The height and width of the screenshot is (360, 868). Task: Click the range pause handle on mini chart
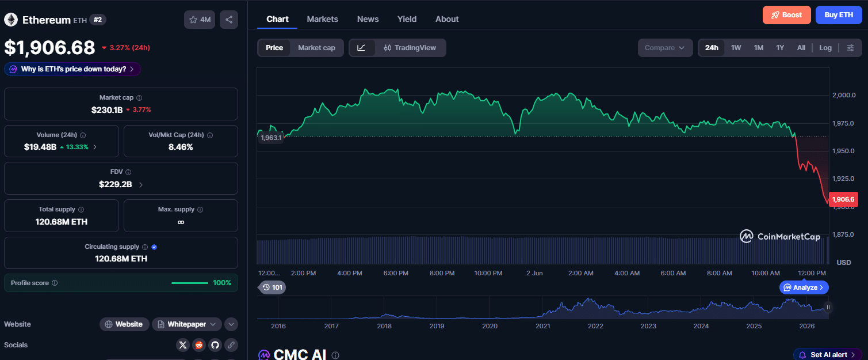pos(828,308)
